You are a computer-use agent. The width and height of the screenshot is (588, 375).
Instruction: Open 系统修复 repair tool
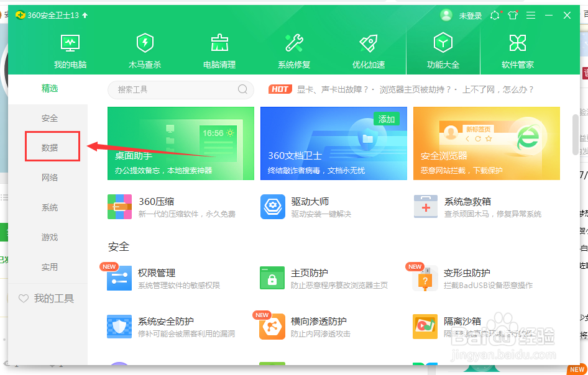(294, 50)
